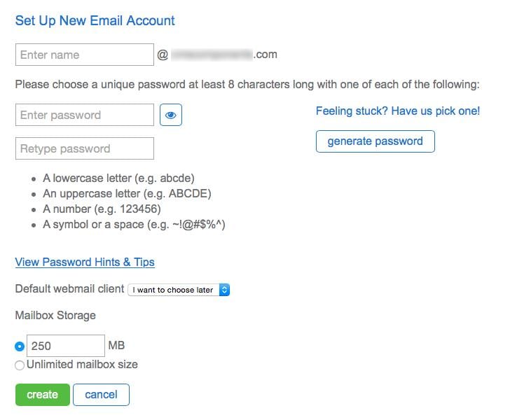Click the green create button

(x=42, y=395)
